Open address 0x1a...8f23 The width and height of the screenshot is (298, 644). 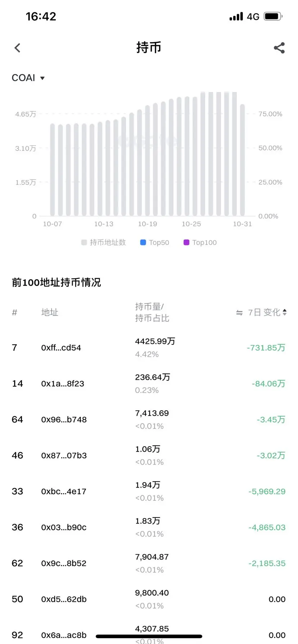[x=63, y=384]
